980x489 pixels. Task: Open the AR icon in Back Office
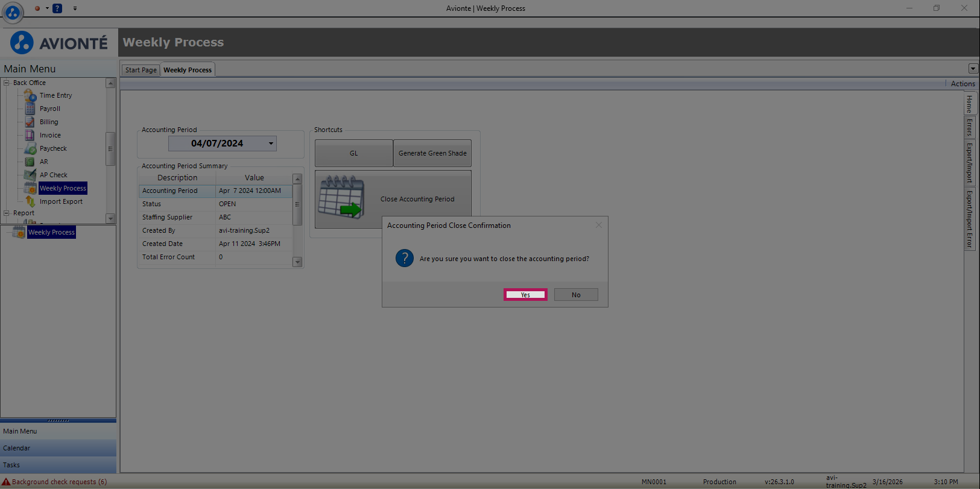click(30, 162)
